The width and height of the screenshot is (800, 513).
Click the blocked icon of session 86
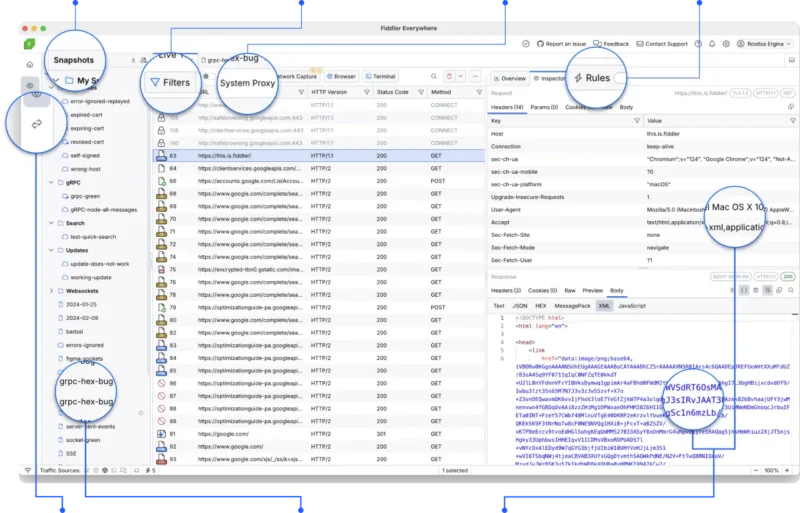pos(161,383)
